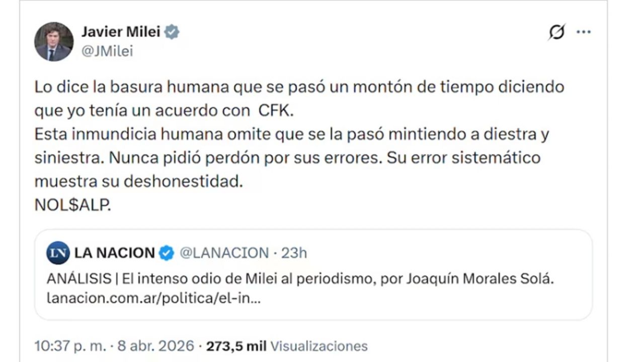Viewport: 644px width, 362px height.
Task: Click the ANÁLISIS headline in quoted post
Action: tap(300, 279)
